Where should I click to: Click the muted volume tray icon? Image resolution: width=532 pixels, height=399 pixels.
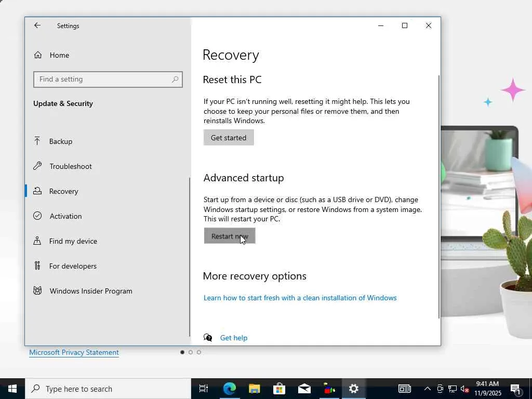tap(464, 389)
